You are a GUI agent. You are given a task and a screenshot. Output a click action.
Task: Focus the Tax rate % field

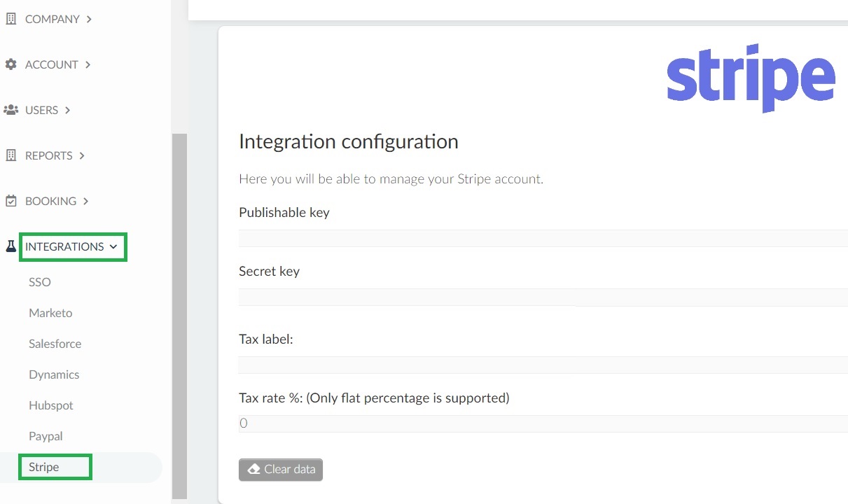[543, 423]
